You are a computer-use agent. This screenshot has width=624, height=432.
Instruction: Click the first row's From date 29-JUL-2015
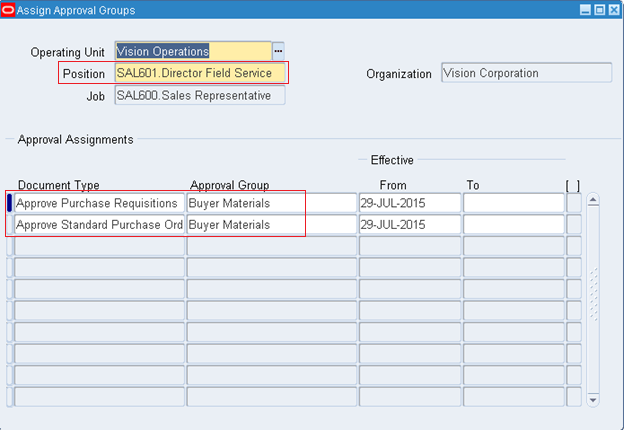(x=409, y=203)
